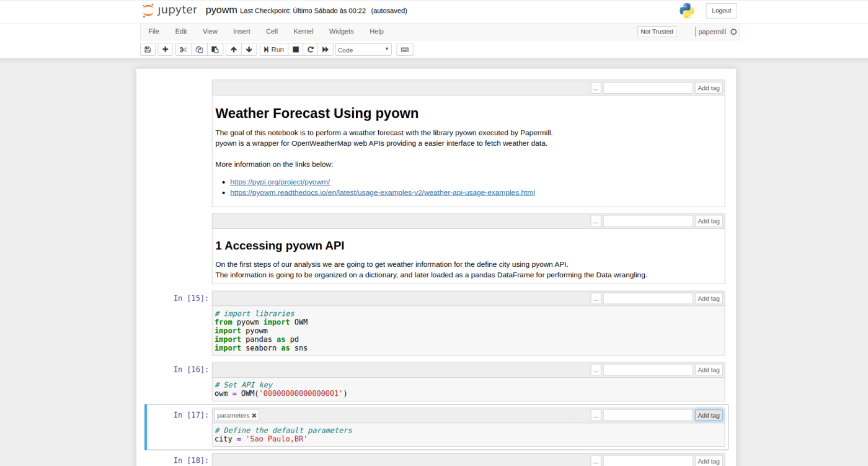This screenshot has height=466, width=868.
Task: Restart the kernel using the refresh icon
Action: click(x=310, y=49)
